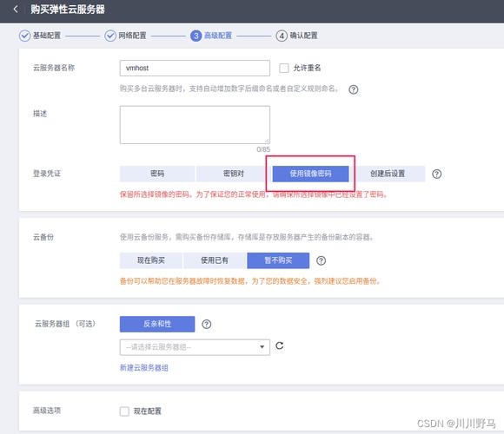Choose 暂不购买 for cloud backup
The height and width of the screenshot is (434, 504).
click(278, 260)
